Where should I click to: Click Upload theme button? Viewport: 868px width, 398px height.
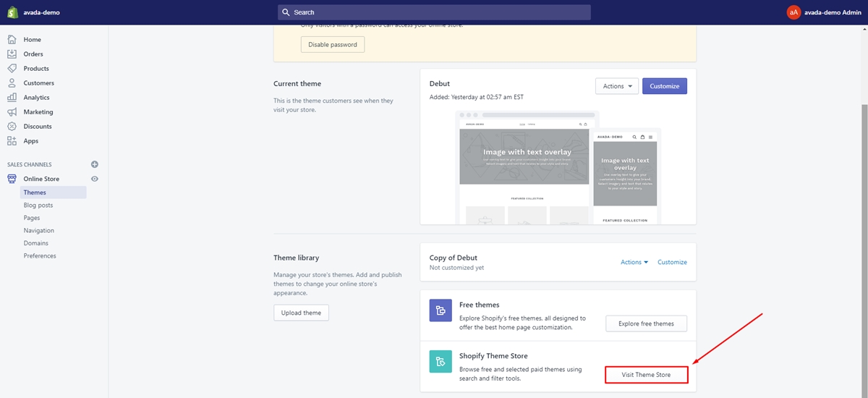pyautogui.click(x=302, y=313)
